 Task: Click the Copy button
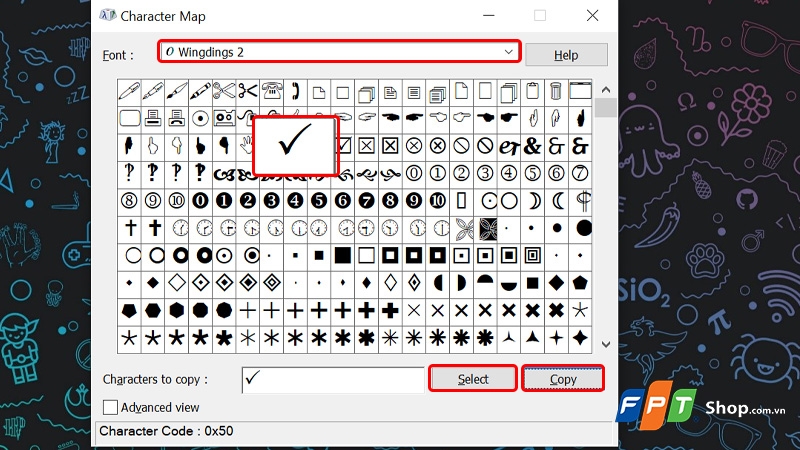(x=563, y=379)
